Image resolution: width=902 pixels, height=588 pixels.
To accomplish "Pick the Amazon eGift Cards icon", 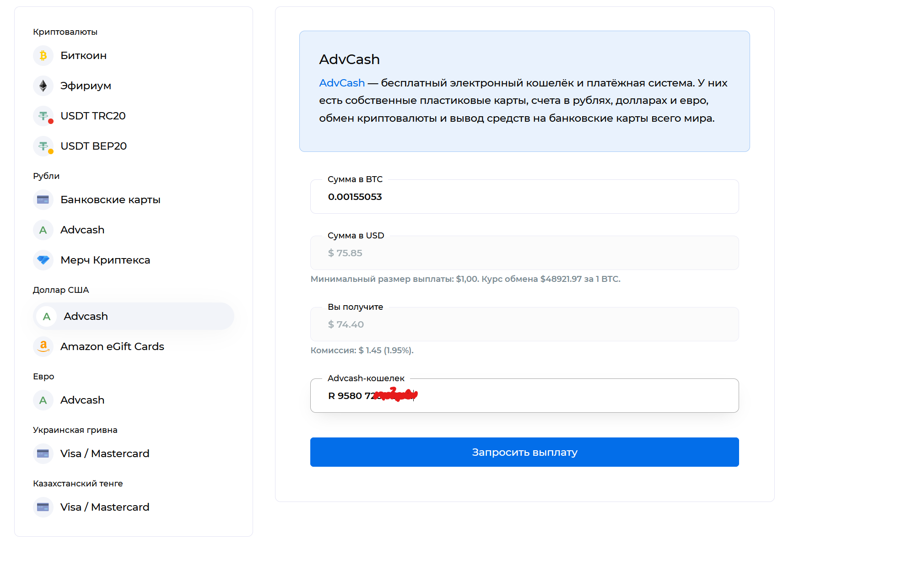I will click(43, 347).
